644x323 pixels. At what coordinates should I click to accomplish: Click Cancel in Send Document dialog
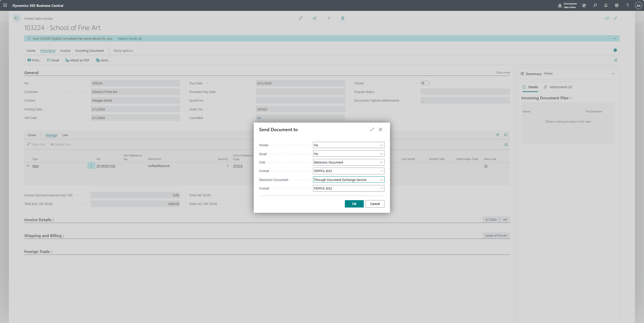(374, 204)
